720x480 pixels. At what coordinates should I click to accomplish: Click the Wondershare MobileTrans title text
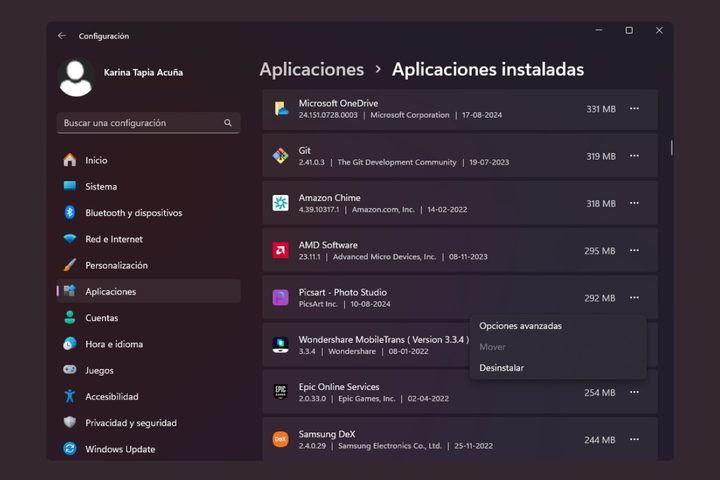tap(384, 339)
